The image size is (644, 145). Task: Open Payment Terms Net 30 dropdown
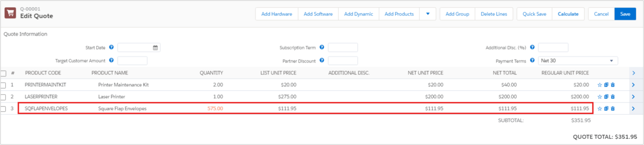tap(578, 61)
